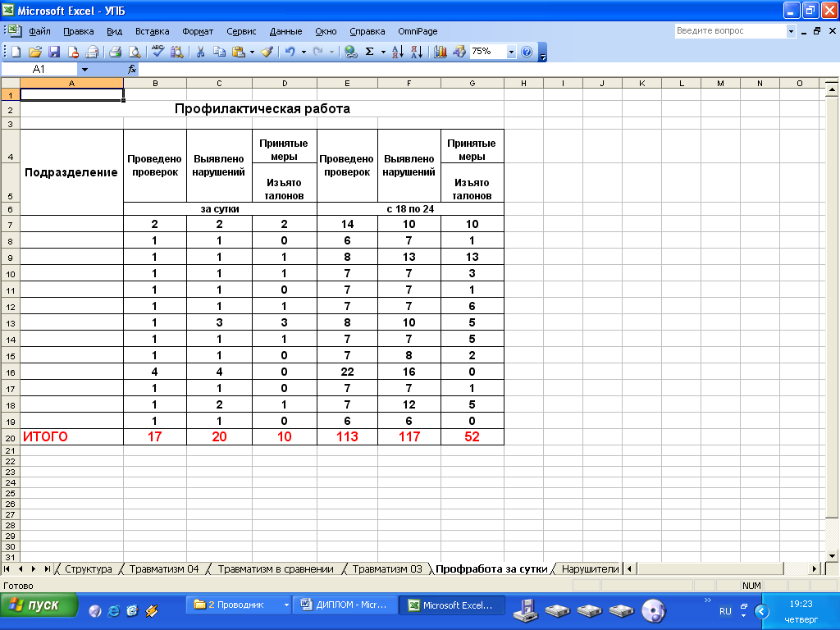Expand the Paste options arrow

click(252, 52)
